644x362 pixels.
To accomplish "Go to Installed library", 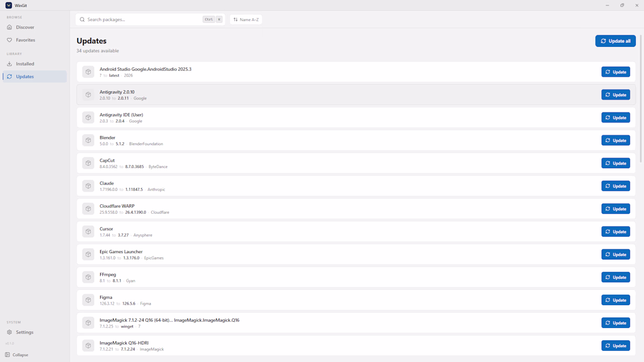I will point(35,64).
